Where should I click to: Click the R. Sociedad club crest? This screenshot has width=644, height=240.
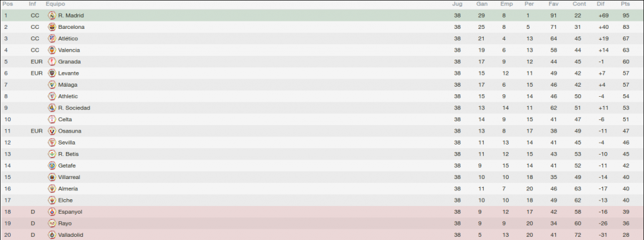tap(52, 108)
